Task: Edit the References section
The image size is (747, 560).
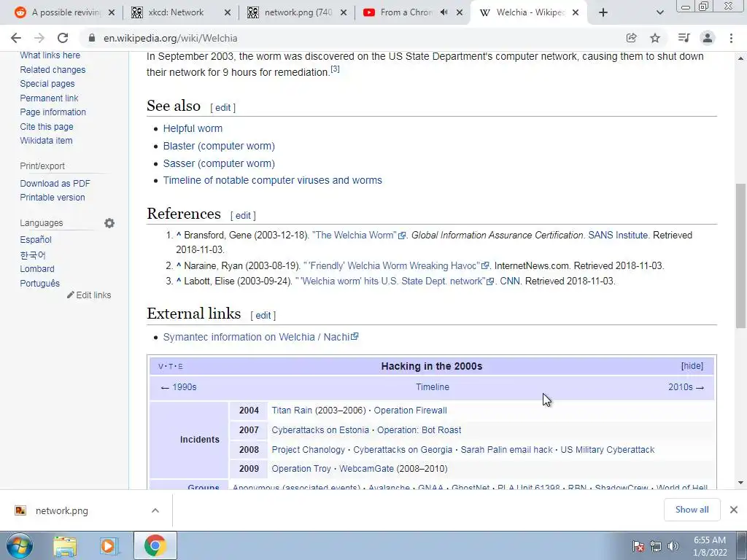Action: coord(243,216)
